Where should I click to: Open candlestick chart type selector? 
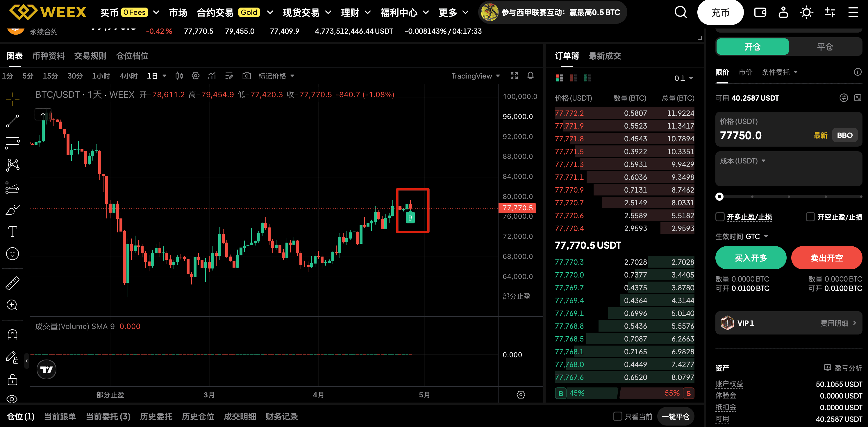(x=179, y=76)
